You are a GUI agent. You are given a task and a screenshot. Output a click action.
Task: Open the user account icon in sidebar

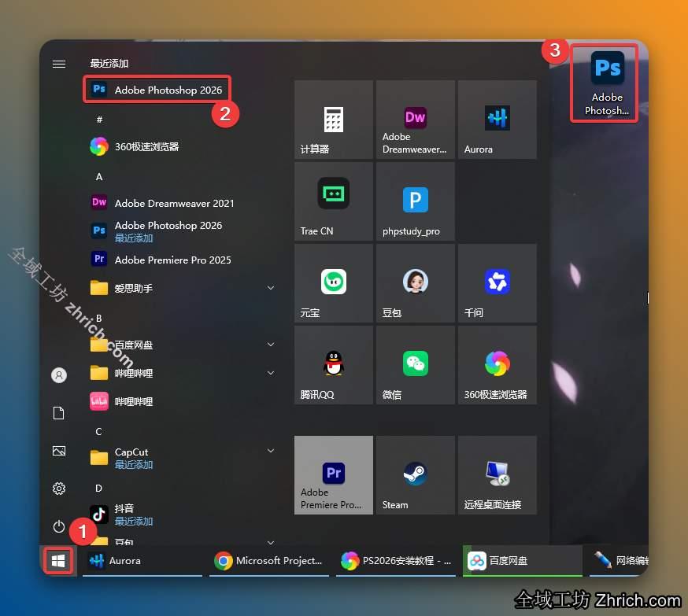[59, 375]
